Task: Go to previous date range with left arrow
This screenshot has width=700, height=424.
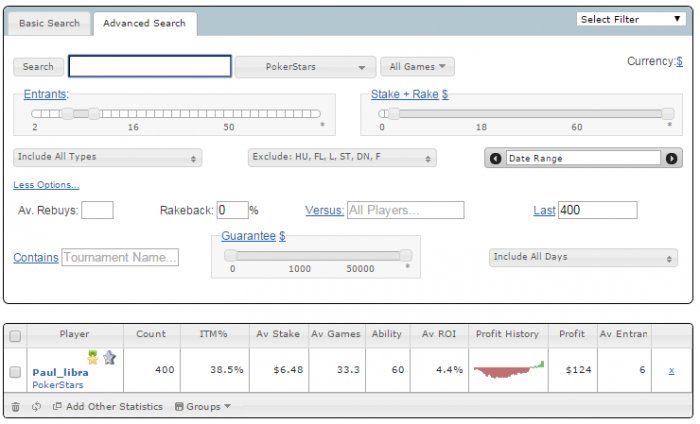Action: [495, 158]
